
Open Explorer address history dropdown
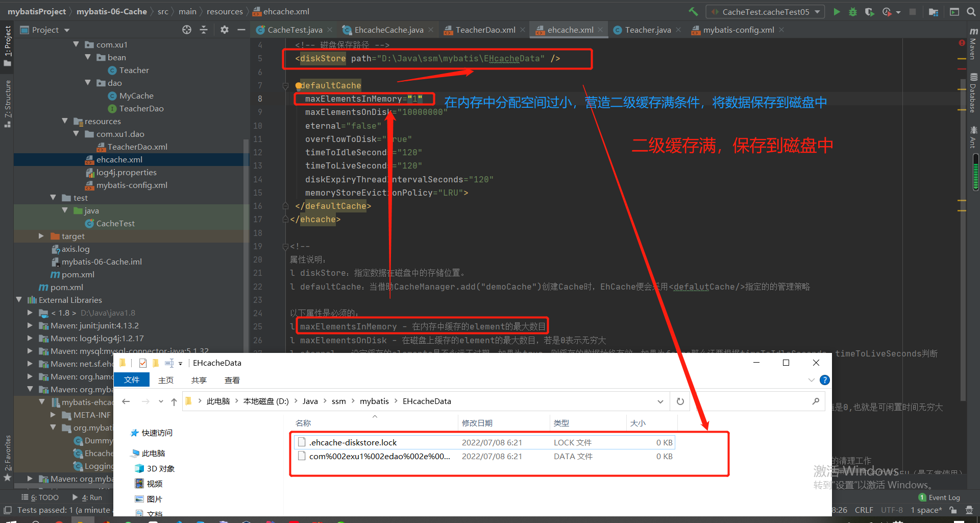[x=660, y=401]
